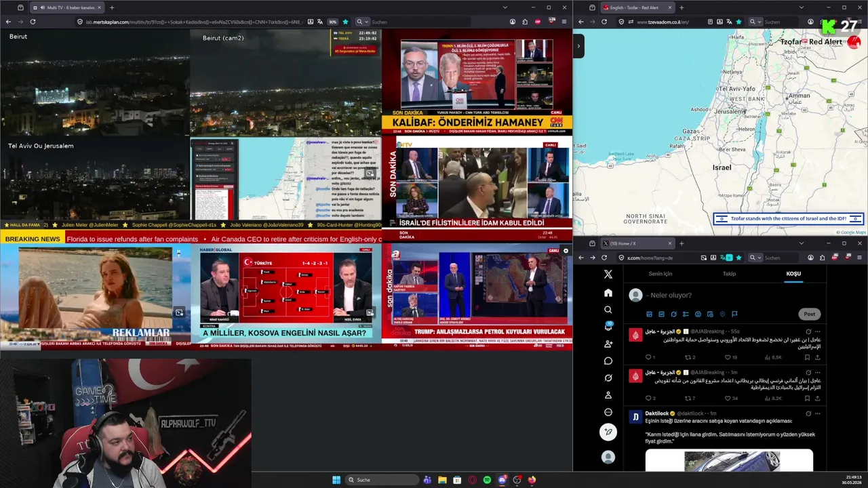Screen dimensions: 868x488
Task: Select the (10) Home / X tab
Action: (x=637, y=243)
